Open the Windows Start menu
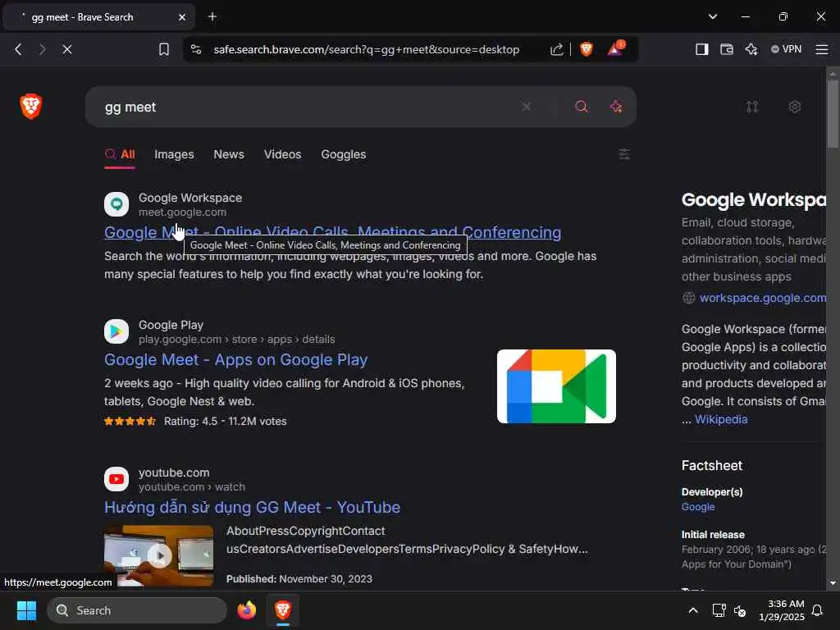Image resolution: width=840 pixels, height=630 pixels. pyautogui.click(x=26, y=610)
